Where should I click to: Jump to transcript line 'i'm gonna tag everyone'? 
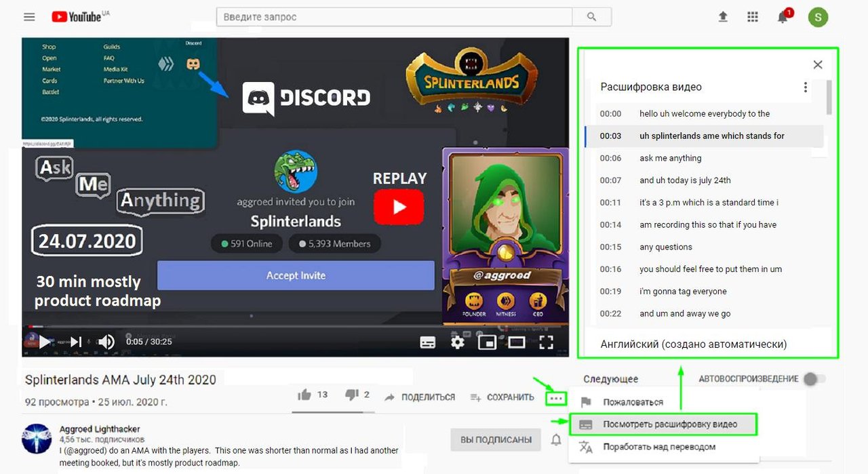click(x=704, y=292)
